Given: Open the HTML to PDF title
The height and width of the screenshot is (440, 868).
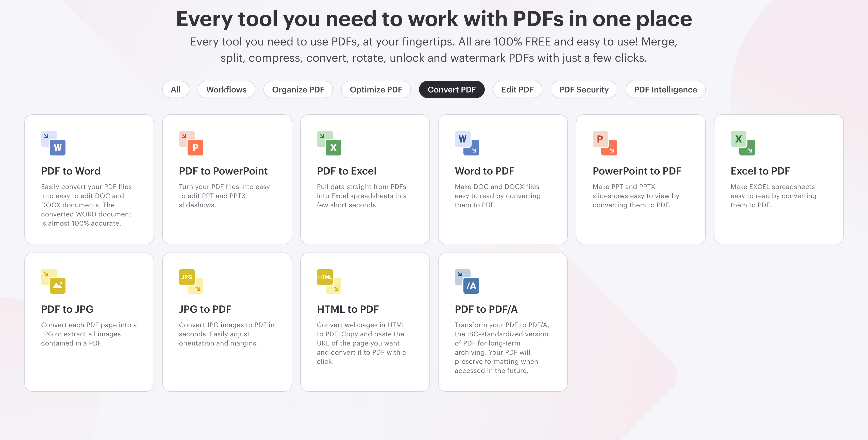Looking at the screenshot, I should 348,309.
